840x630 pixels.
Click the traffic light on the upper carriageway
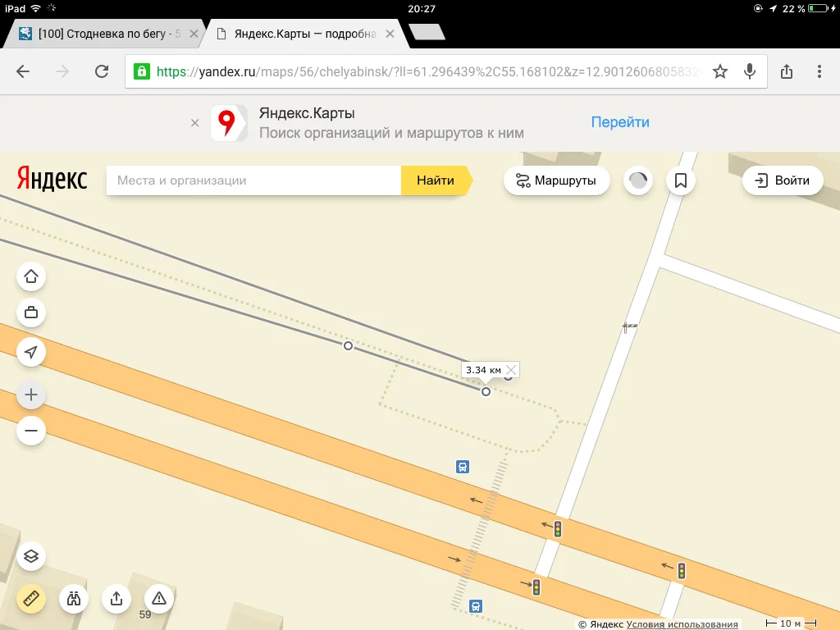pyautogui.click(x=558, y=529)
